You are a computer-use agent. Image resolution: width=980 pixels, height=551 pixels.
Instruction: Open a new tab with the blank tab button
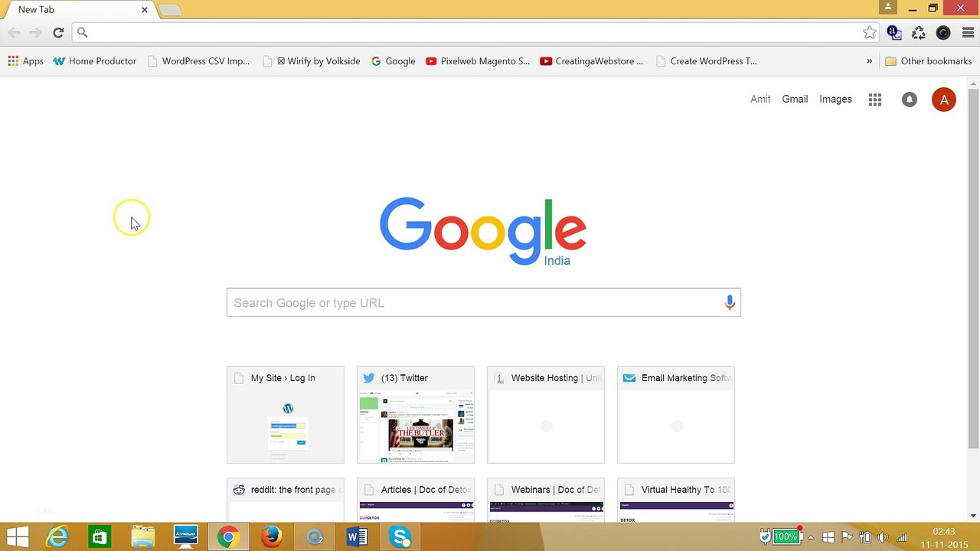pos(170,9)
